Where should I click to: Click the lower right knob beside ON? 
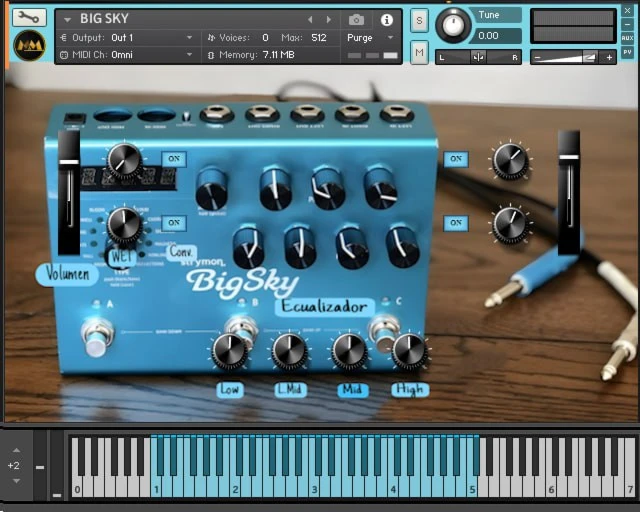(510, 225)
